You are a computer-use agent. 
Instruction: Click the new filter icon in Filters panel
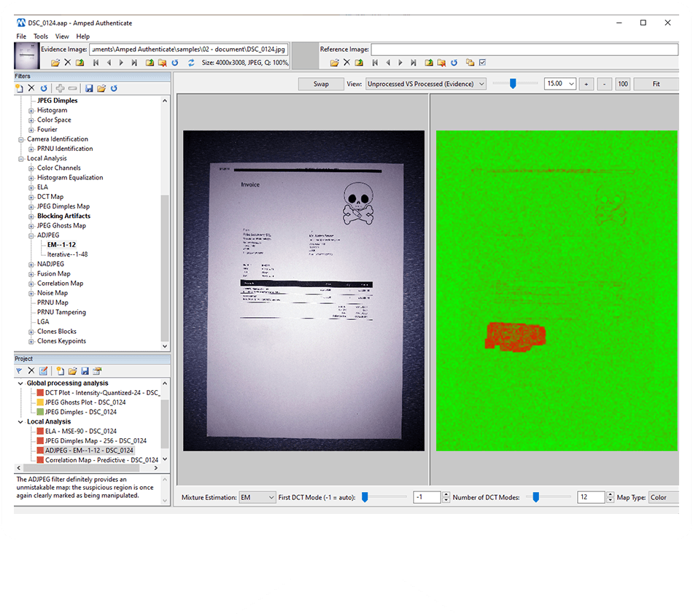[20, 88]
